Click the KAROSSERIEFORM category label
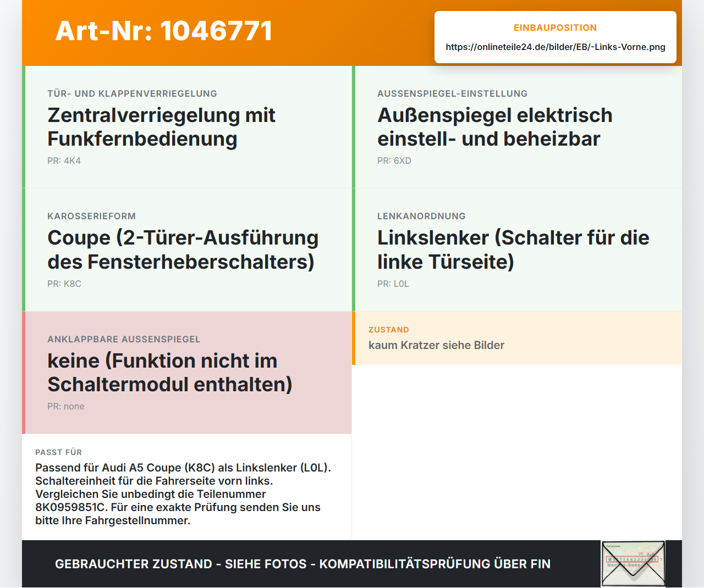Image resolution: width=704 pixels, height=588 pixels. 91,216
